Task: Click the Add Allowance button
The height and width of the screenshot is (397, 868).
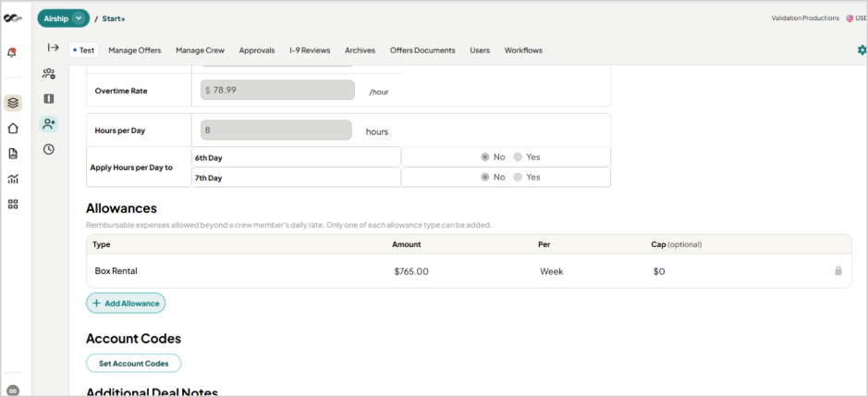Action: click(126, 304)
